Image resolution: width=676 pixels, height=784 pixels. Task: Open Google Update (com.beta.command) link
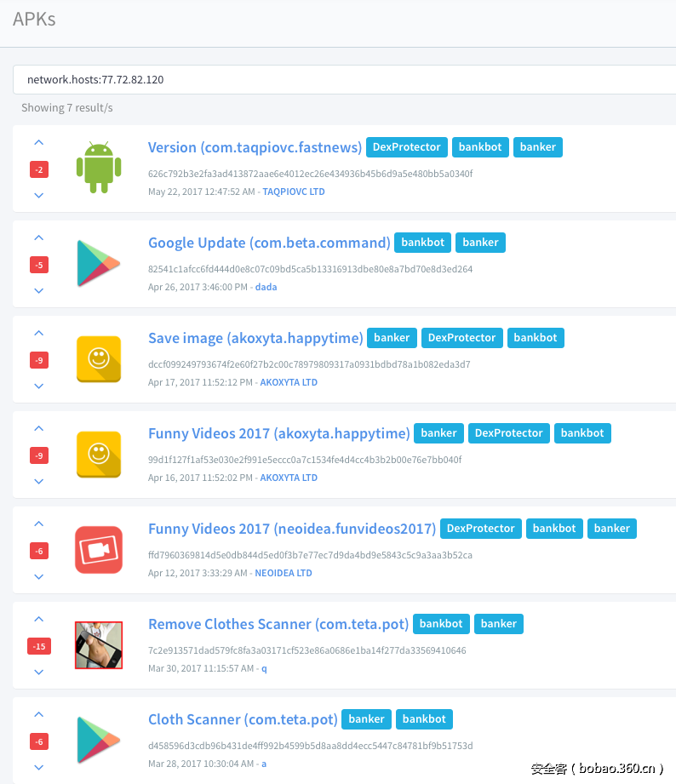269,243
